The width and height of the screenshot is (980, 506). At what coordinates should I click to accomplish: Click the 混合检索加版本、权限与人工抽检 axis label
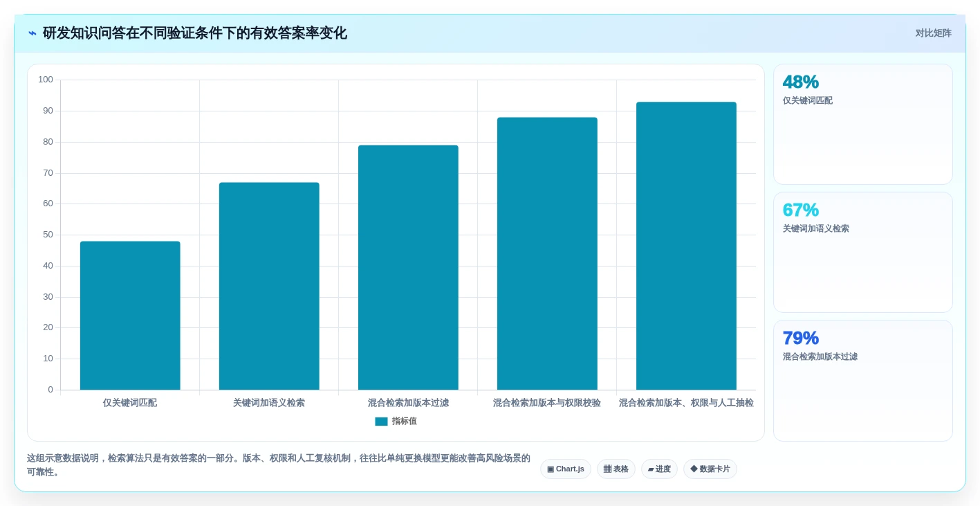click(686, 403)
